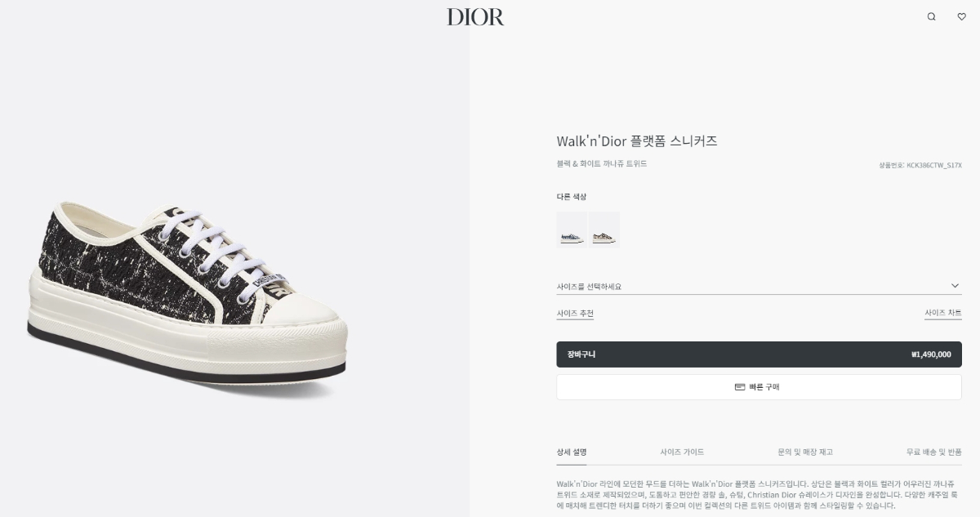Viewport: 980px width, 517px height.
Task: Click the Walk'n'Dior 플랫폼 스니커즈 title
Action: coord(637,140)
